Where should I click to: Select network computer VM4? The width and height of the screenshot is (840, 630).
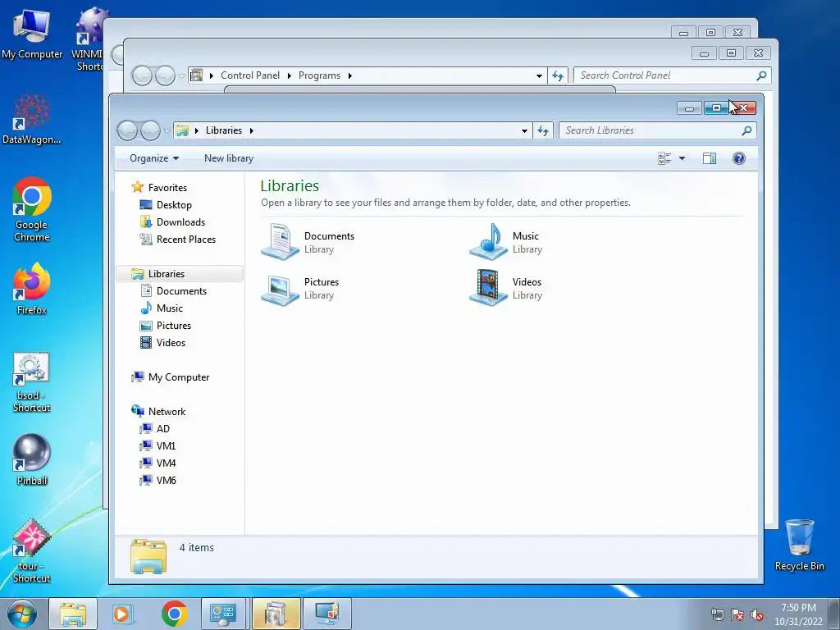[166, 463]
